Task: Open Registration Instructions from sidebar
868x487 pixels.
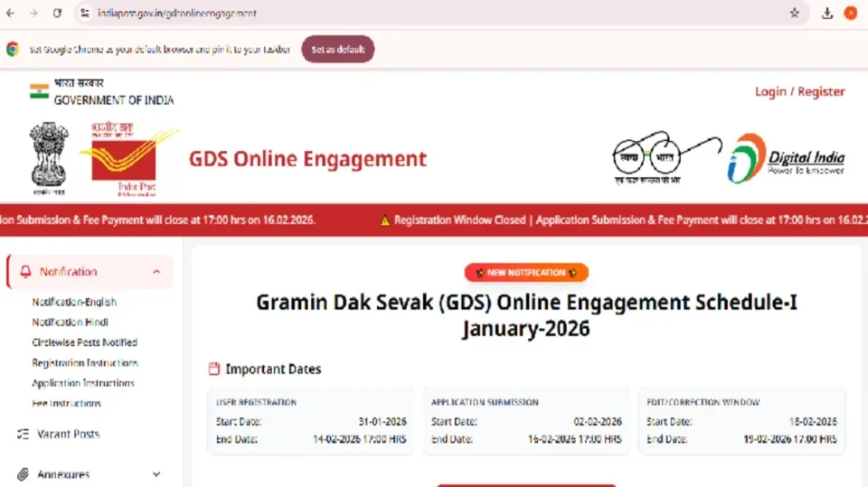Action: [x=85, y=363]
